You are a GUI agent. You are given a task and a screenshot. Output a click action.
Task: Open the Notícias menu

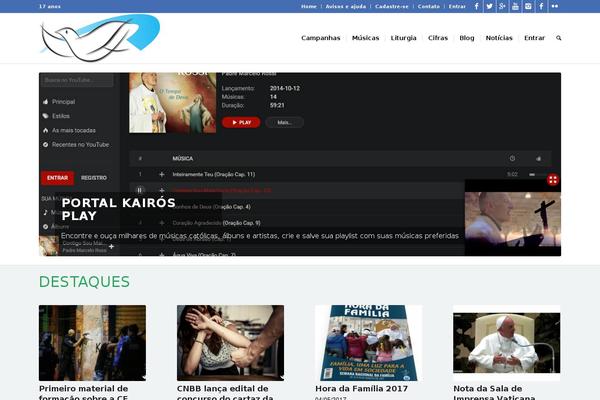coord(499,38)
